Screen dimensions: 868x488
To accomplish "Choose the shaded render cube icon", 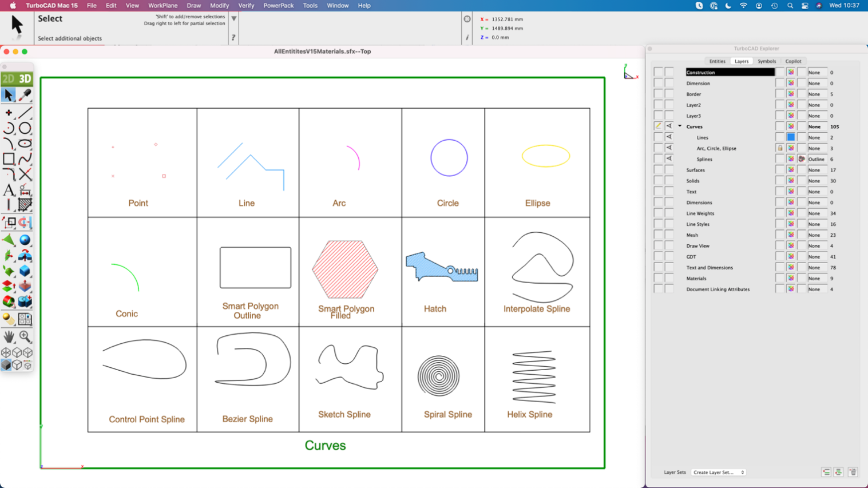I will pos(6,364).
